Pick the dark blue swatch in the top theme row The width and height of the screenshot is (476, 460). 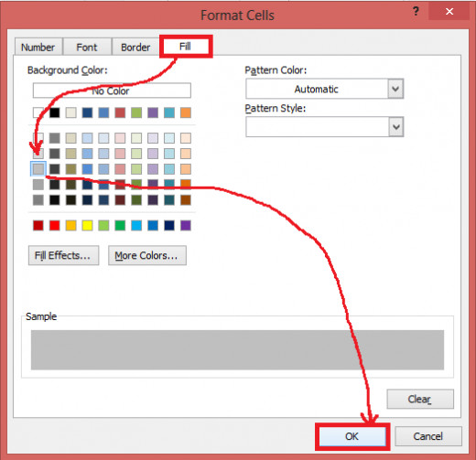[x=87, y=112]
